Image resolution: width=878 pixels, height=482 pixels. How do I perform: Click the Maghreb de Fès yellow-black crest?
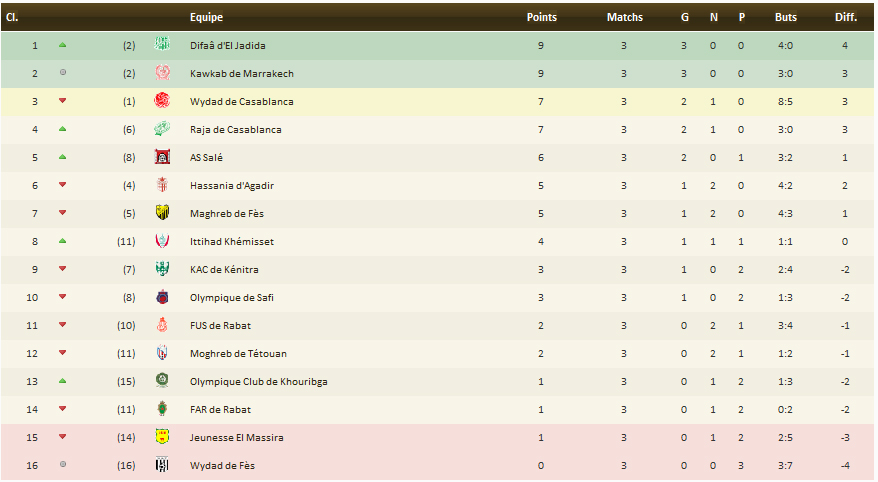click(162, 213)
